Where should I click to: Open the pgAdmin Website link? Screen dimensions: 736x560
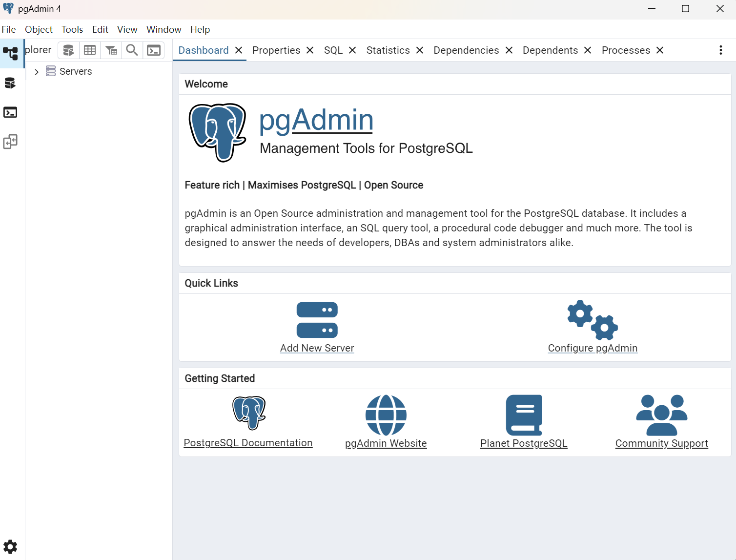[386, 443]
